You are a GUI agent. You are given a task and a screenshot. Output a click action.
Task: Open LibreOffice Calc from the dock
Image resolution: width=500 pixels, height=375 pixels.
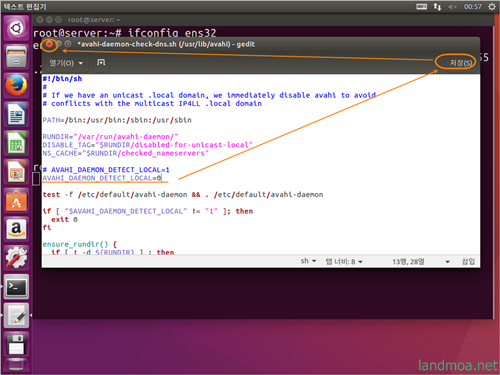[x=16, y=143]
